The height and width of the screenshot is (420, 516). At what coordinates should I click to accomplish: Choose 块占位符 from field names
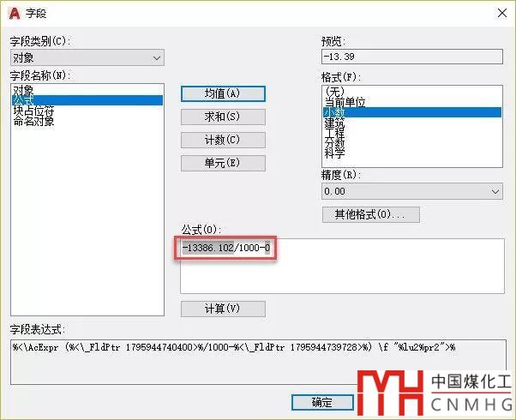click(33, 111)
